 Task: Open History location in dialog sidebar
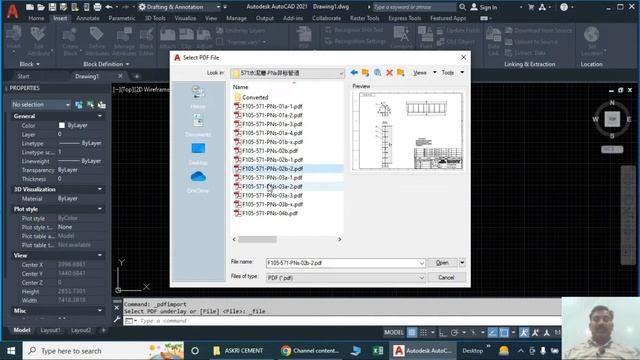tap(198, 97)
